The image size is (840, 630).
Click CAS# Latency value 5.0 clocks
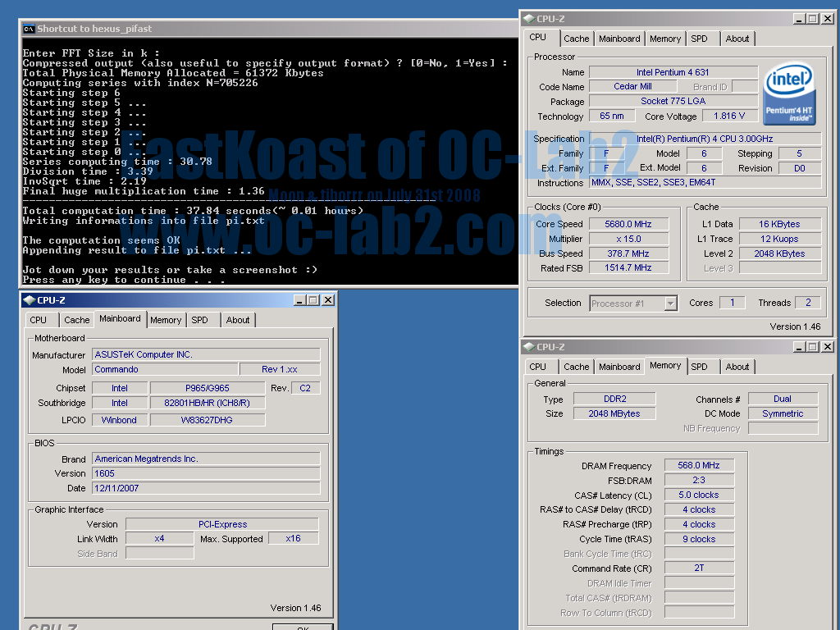coord(699,495)
